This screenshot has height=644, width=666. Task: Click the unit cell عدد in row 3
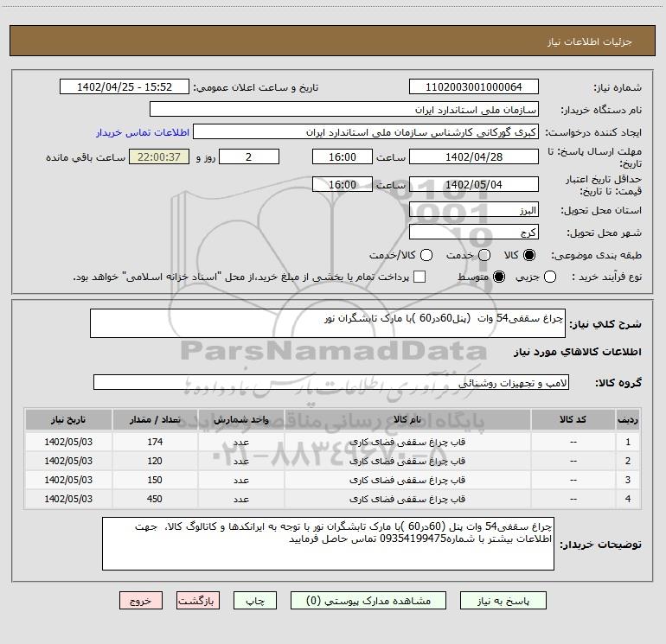click(x=240, y=480)
